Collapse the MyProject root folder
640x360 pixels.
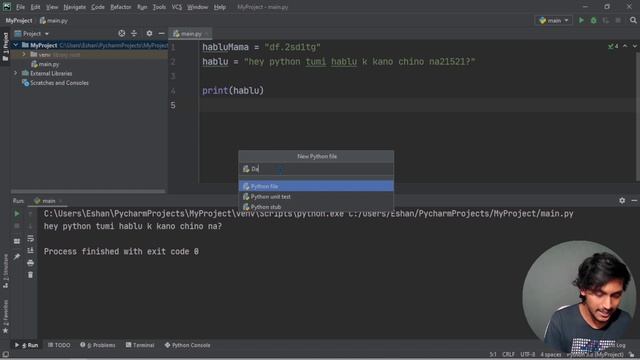coord(16,45)
